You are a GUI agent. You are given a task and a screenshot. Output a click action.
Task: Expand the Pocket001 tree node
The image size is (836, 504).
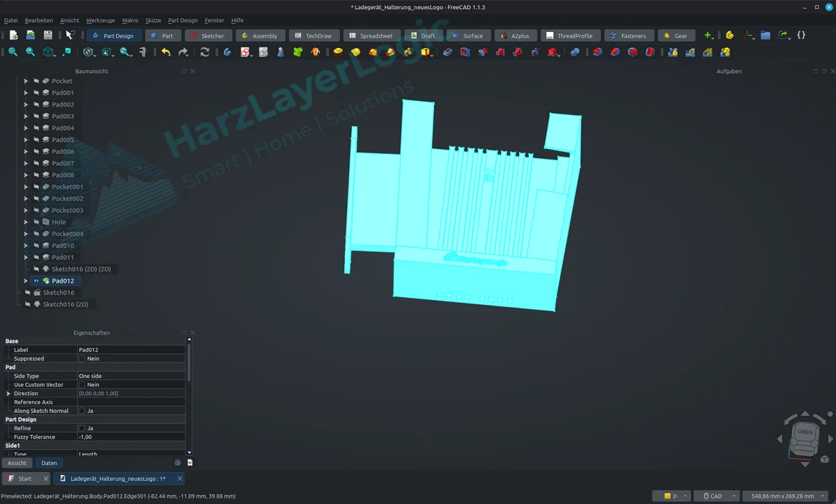click(26, 187)
